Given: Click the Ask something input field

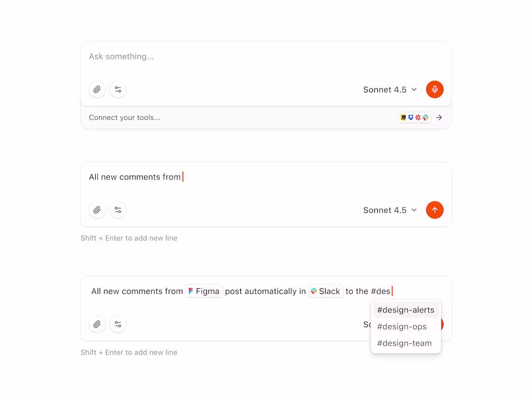Looking at the screenshot, I should pyautogui.click(x=193, y=56).
